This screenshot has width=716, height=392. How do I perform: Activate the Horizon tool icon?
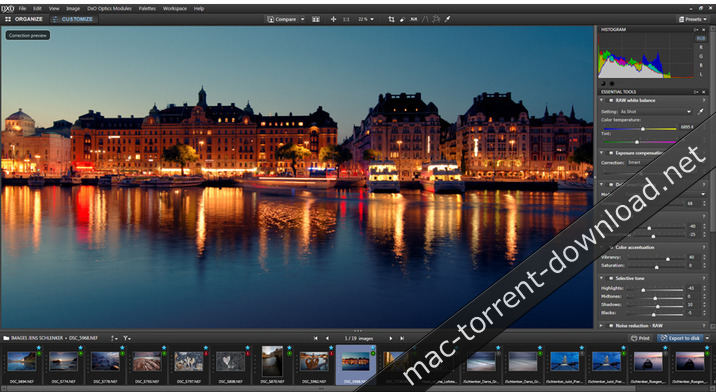tap(414, 19)
